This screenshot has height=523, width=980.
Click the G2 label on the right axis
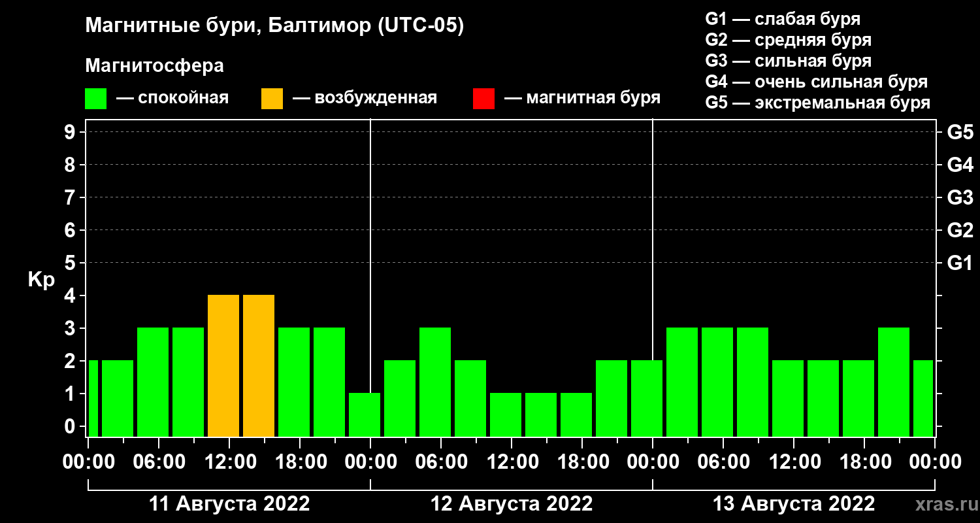click(x=960, y=230)
